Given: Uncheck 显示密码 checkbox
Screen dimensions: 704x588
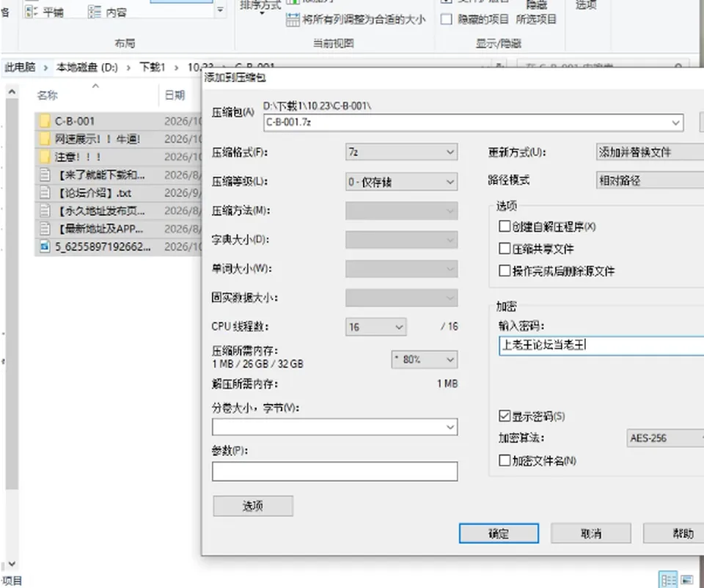Looking at the screenshot, I should coord(505,416).
